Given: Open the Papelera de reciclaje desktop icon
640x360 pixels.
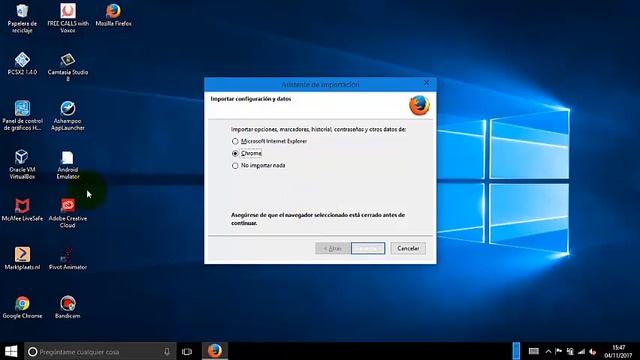Looking at the screenshot, I should tap(22, 18).
